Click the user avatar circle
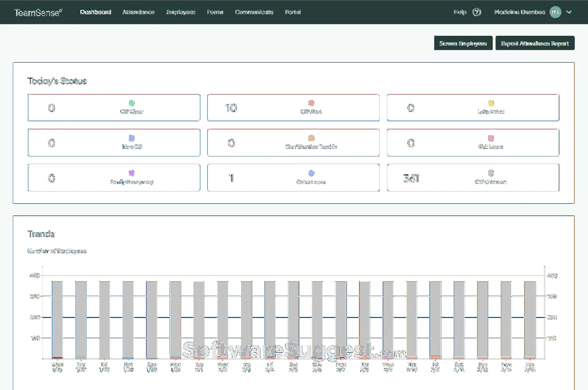This screenshot has height=390, width=588. pos(555,12)
